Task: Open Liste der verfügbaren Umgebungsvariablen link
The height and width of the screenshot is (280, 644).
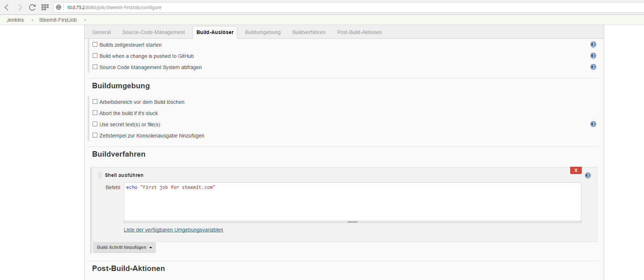Action: [x=173, y=230]
